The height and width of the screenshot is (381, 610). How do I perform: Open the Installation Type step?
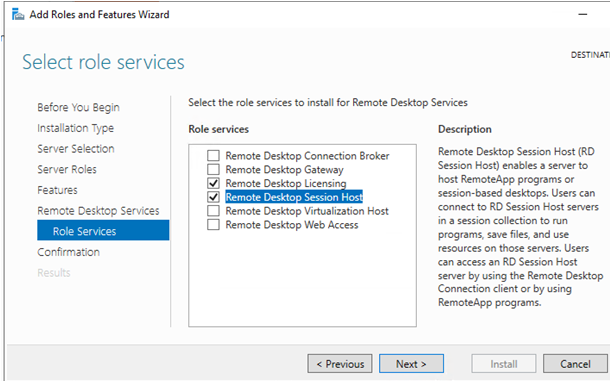(75, 128)
